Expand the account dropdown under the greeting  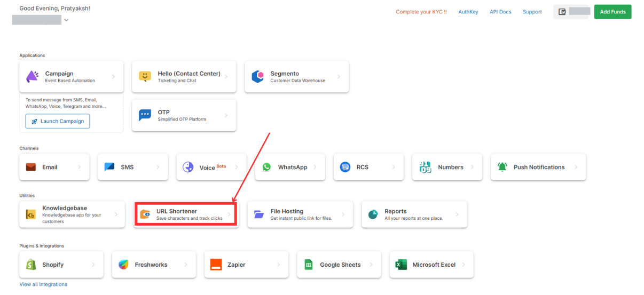click(66, 20)
